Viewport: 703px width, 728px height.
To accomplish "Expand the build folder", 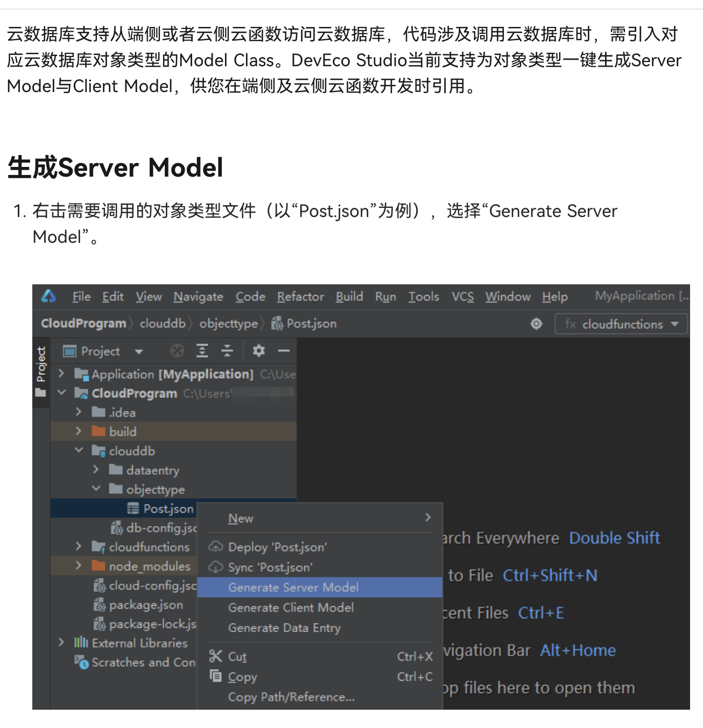I will click(x=79, y=431).
